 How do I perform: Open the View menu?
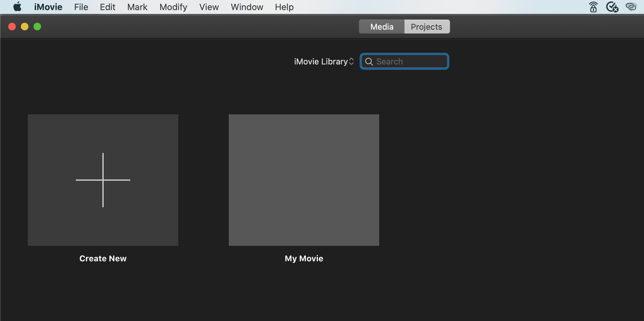[x=209, y=7]
